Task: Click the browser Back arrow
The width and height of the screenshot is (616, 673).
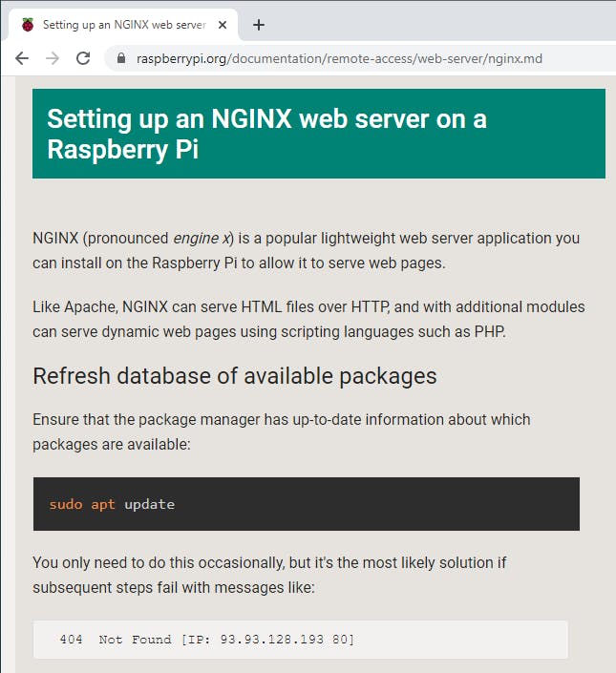Action: [x=22, y=58]
